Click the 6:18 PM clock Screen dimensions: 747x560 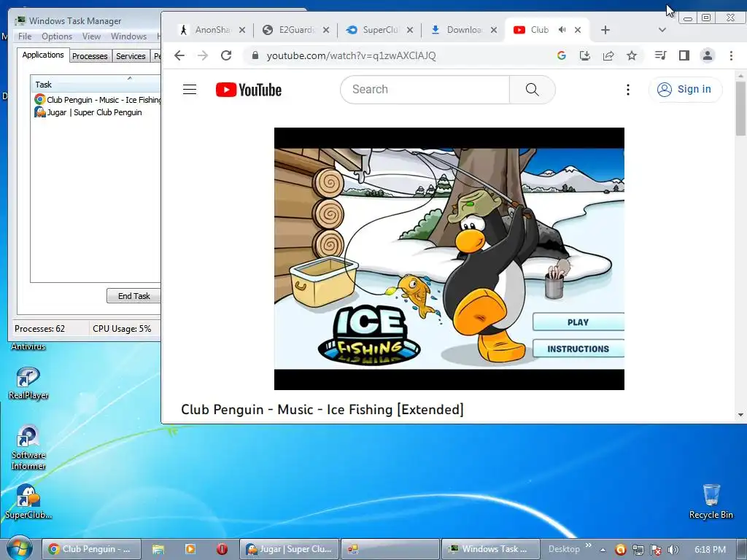tap(710, 550)
